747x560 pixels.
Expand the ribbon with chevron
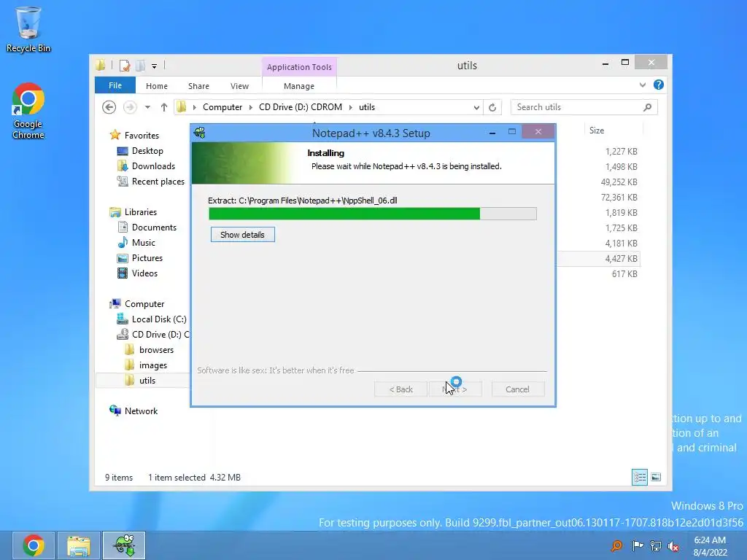[642, 85]
